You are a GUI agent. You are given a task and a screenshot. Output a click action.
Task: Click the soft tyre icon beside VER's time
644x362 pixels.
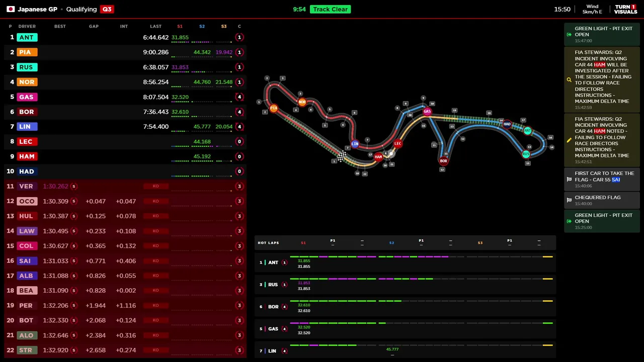(x=73, y=187)
